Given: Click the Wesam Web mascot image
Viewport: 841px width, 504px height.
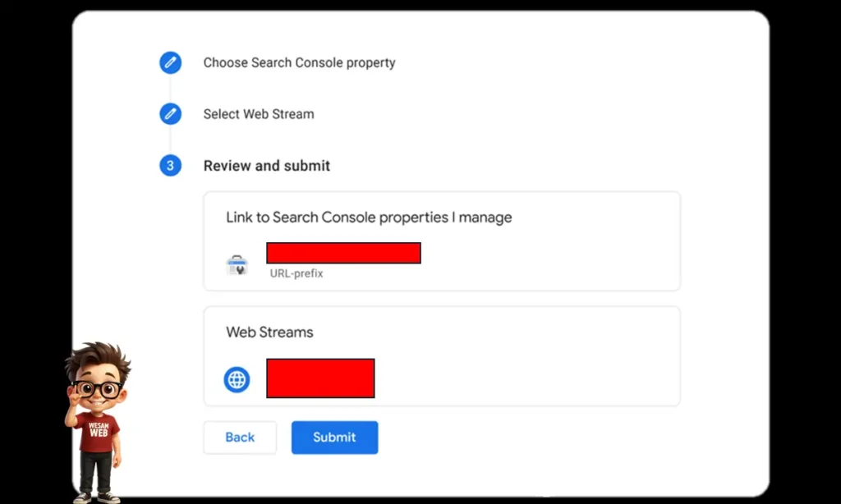Looking at the screenshot, I should tap(99, 410).
